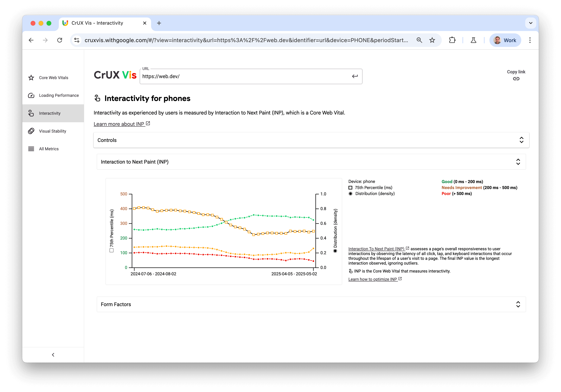
Task: Show All Metrics from the sidebar
Action: (x=49, y=148)
